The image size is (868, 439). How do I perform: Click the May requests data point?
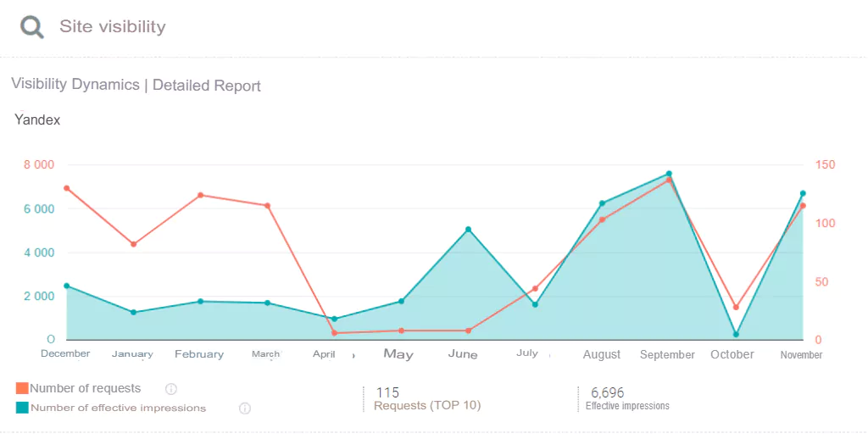[x=401, y=331]
